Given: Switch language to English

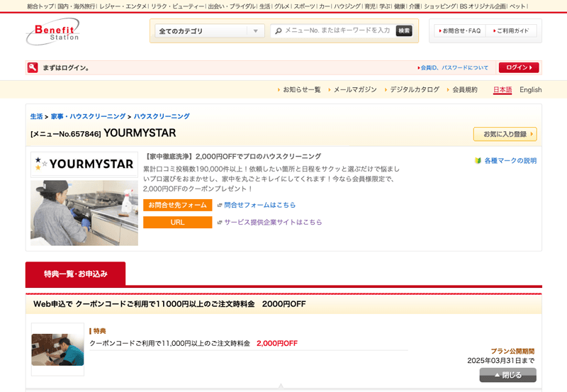Looking at the screenshot, I should [x=530, y=90].
